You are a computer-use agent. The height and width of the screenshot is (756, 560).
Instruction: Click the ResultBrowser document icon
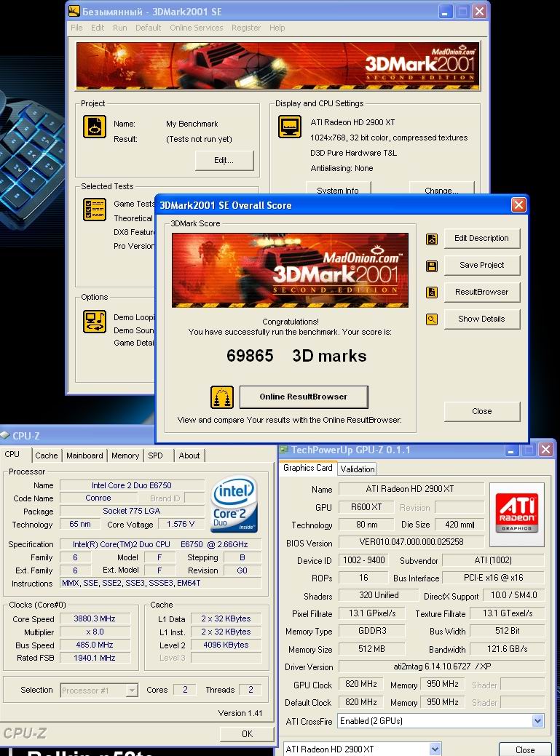click(x=432, y=293)
